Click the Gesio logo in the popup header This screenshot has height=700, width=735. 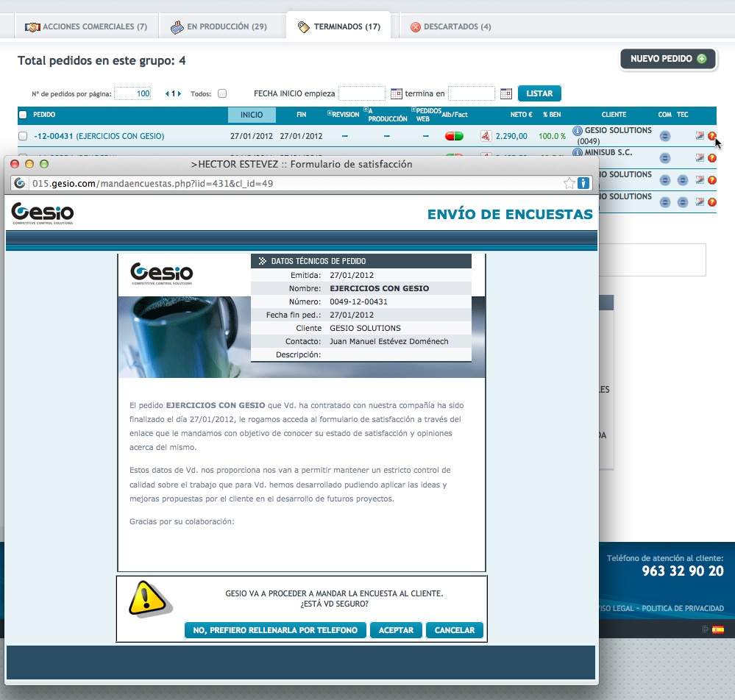tap(43, 213)
